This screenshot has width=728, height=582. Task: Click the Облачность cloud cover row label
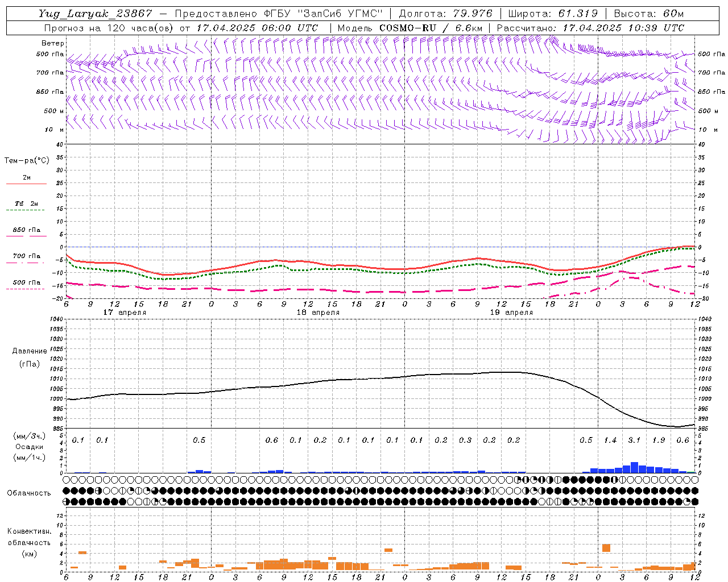(28, 493)
